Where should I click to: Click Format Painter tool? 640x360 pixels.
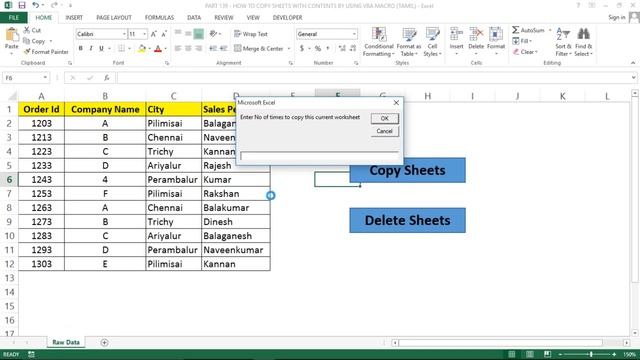(46, 52)
